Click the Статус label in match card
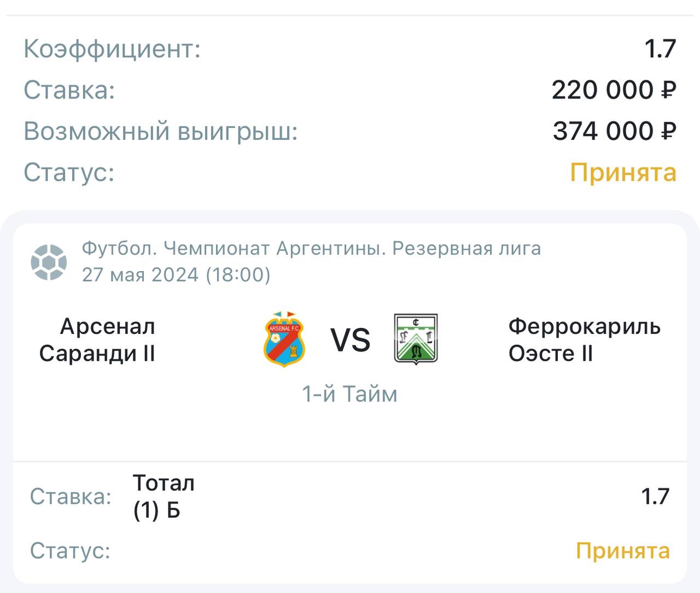 pyautogui.click(x=70, y=550)
